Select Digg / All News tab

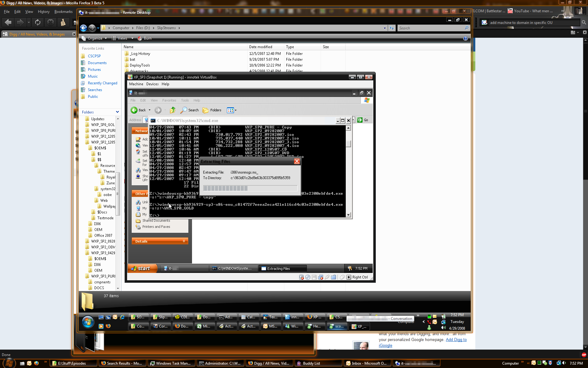[39, 34]
